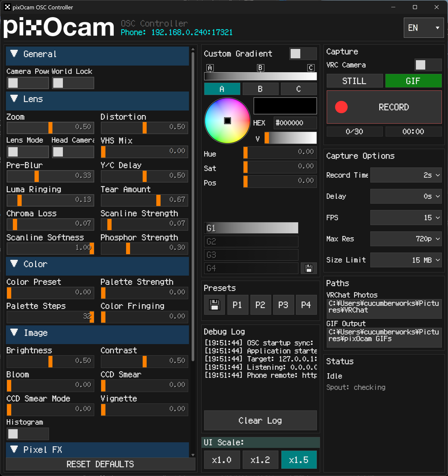Viewport: 448px width, 476px height.
Task: Select gradient slot G2
Action: pyautogui.click(x=251, y=242)
